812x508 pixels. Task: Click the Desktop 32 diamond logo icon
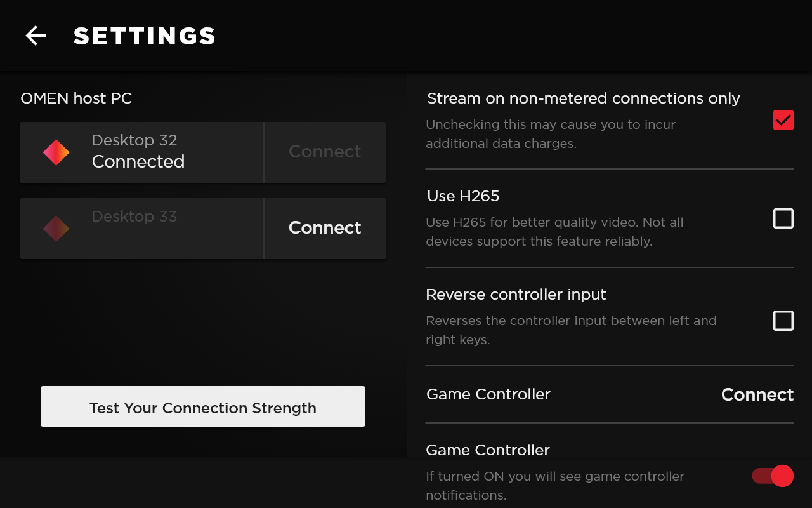tap(56, 152)
